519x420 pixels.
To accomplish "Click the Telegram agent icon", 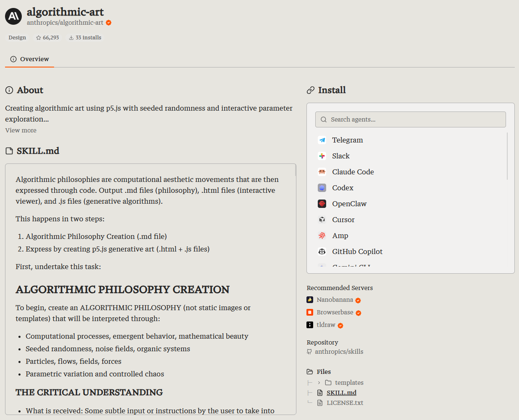I will tap(322, 140).
